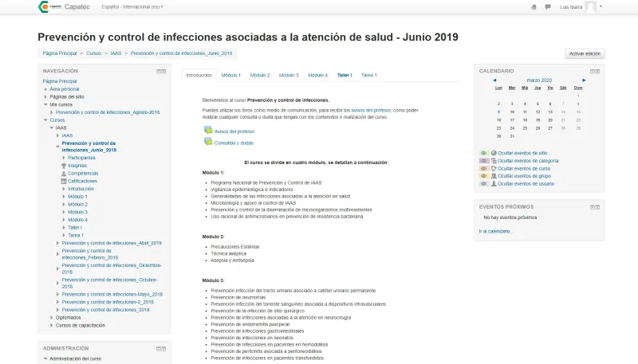This screenshot has width=638, height=364.
Task: Switch to the Módulo 4 tab
Action: 317,75
